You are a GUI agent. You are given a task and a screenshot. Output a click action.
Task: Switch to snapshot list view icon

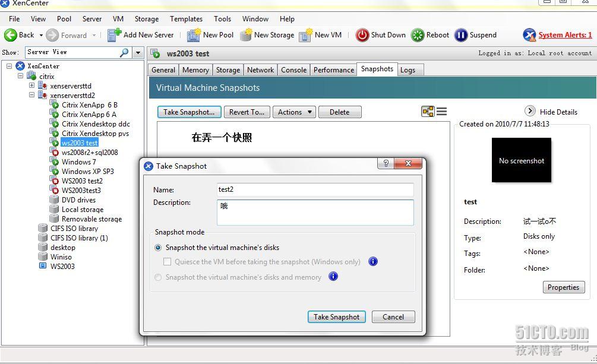pos(441,112)
